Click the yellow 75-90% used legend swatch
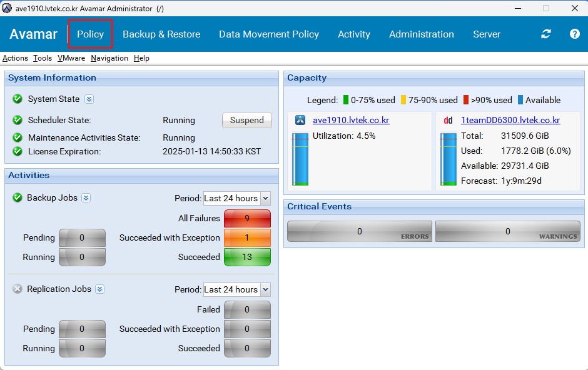The width and height of the screenshot is (588, 370). pos(403,100)
